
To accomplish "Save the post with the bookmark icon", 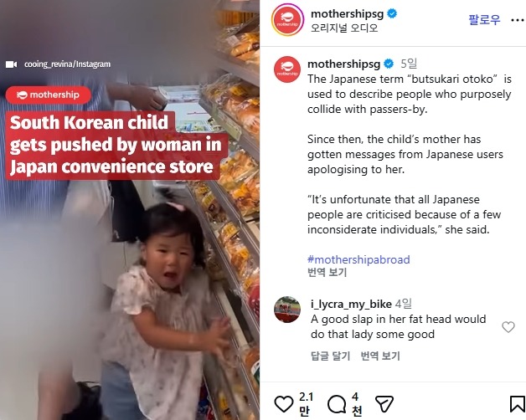I will click(518, 403).
